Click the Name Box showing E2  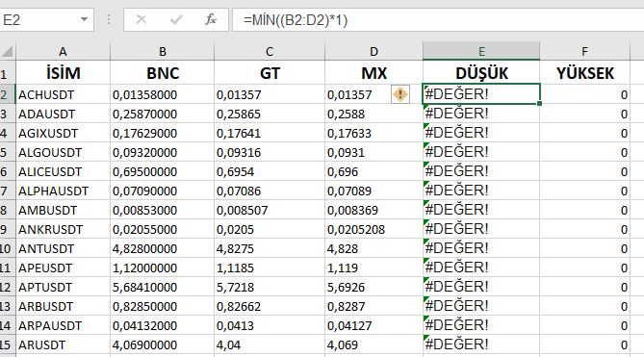coord(39,19)
